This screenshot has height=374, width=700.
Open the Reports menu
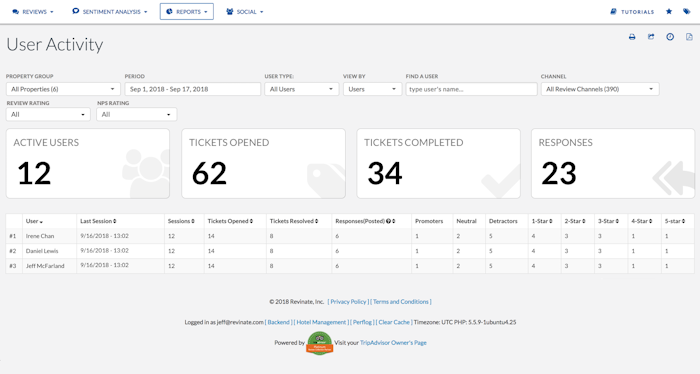pyautogui.click(x=187, y=12)
